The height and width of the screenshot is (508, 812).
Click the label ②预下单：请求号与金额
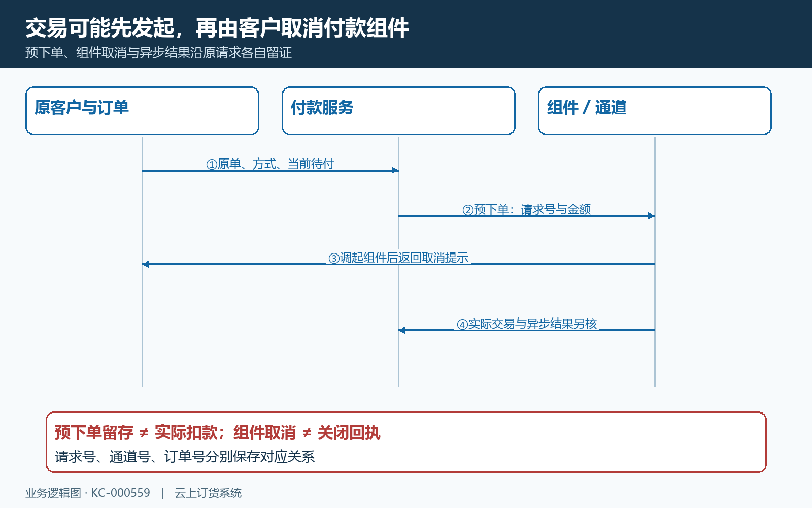point(526,209)
